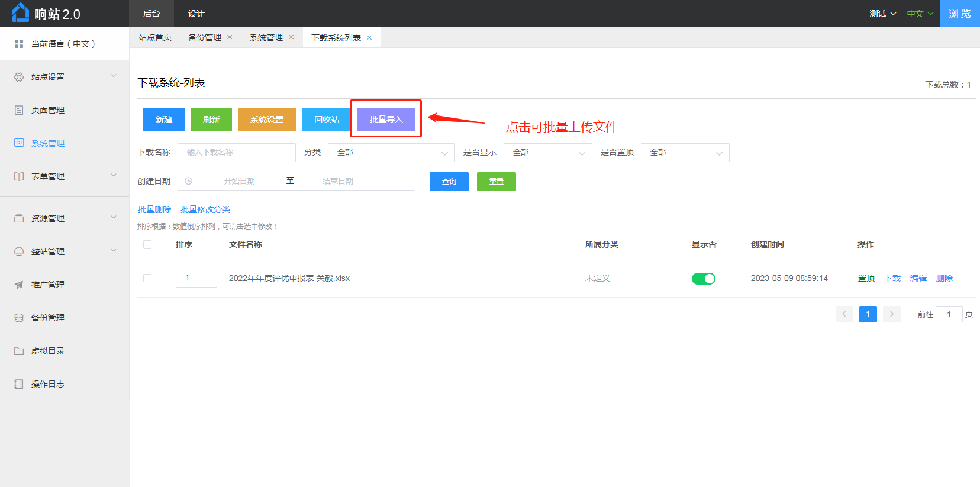This screenshot has height=487, width=980.
Task: Tick the checkbox for the 2022 xlsx row
Action: point(147,278)
